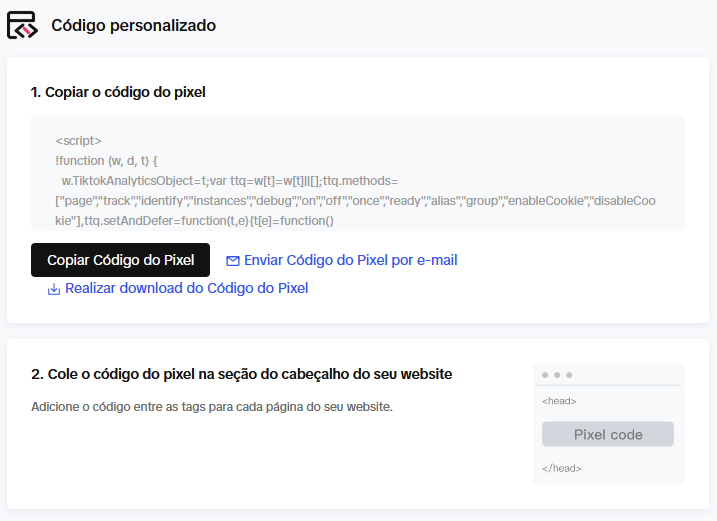Click the methods array code line
This screenshot has height=521, width=717.
pos(355,201)
